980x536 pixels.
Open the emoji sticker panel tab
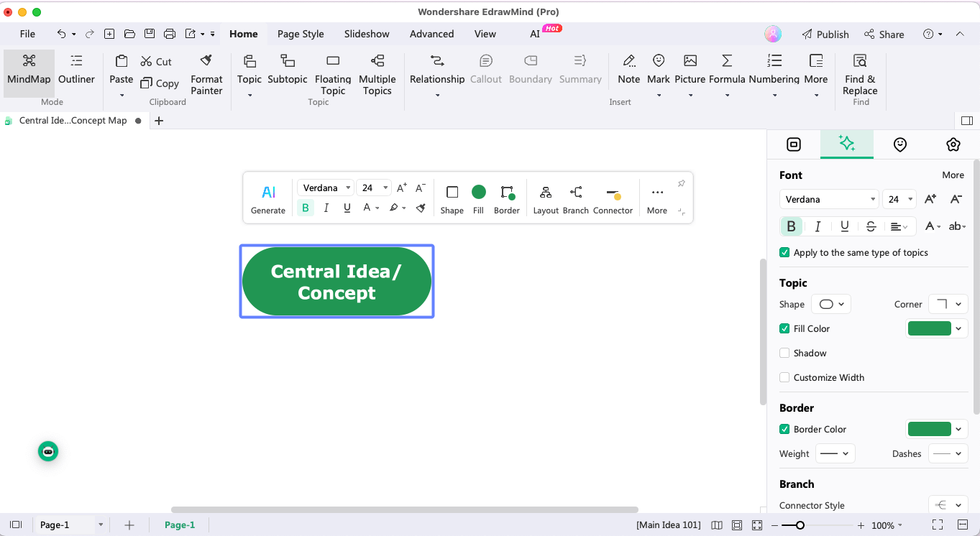(x=899, y=144)
